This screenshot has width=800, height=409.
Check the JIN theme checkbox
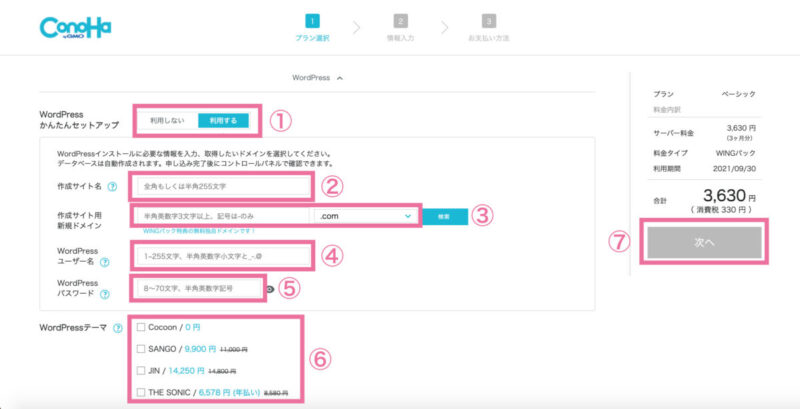[x=141, y=371]
